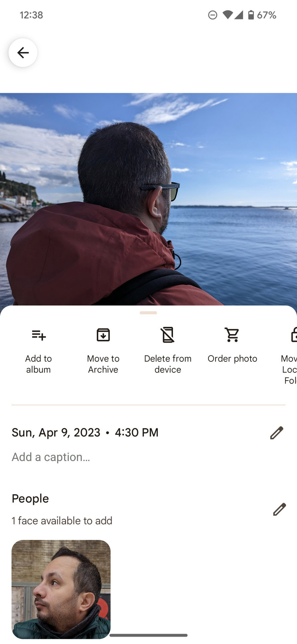Tap the Add to album label

(39, 364)
